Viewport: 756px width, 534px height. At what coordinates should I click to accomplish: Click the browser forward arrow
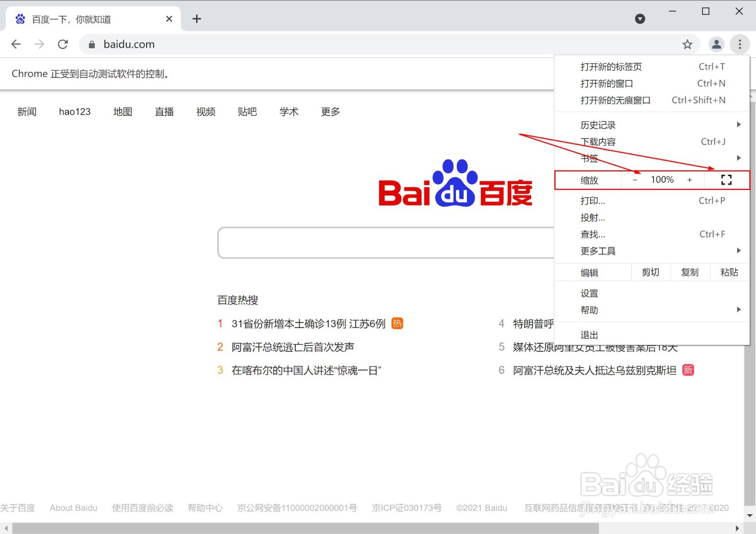[39, 44]
